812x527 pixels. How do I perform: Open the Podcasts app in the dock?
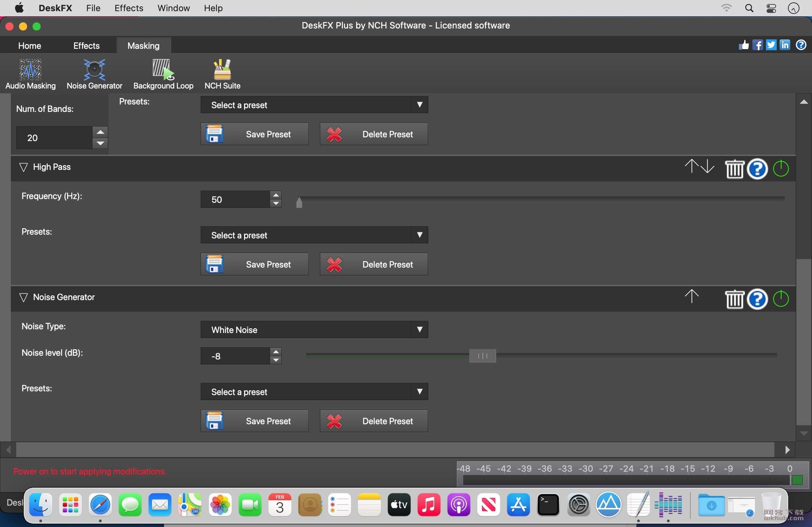click(x=459, y=505)
